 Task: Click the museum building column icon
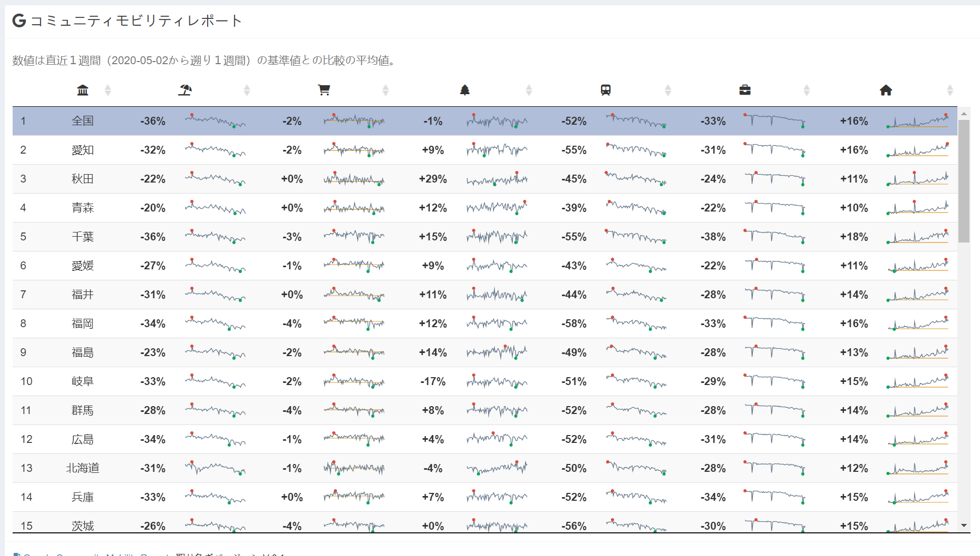point(83,90)
